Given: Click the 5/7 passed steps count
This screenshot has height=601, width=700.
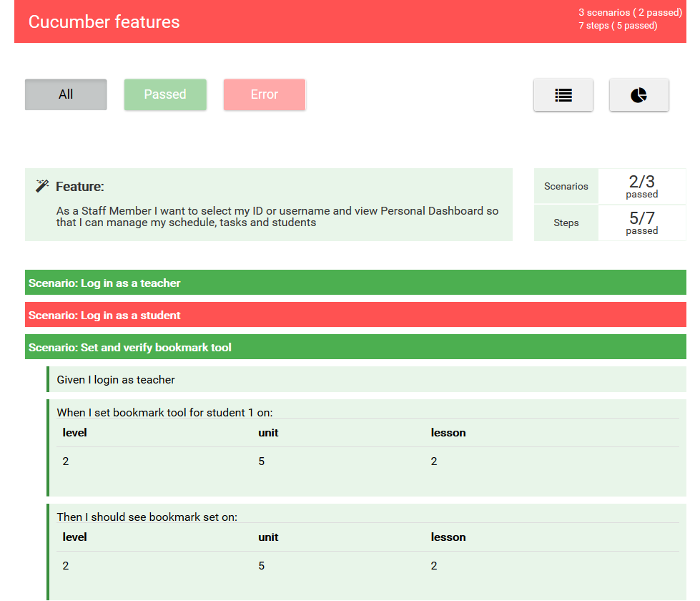Looking at the screenshot, I should pyautogui.click(x=641, y=223).
